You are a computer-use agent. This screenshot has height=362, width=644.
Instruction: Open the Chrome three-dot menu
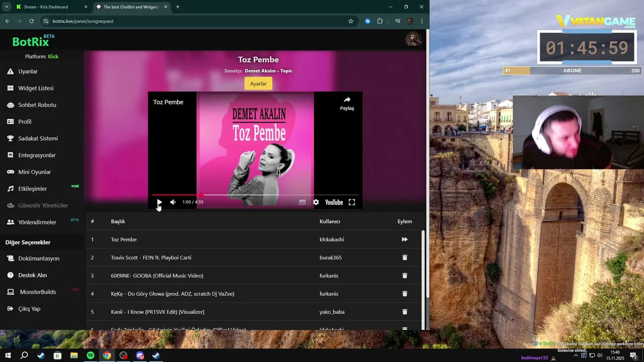pos(422,21)
